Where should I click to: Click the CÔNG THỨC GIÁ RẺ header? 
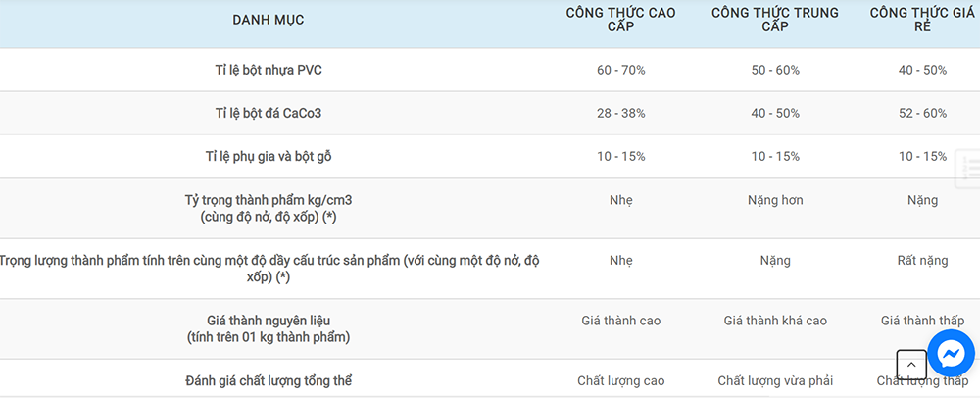pyautogui.click(x=922, y=20)
